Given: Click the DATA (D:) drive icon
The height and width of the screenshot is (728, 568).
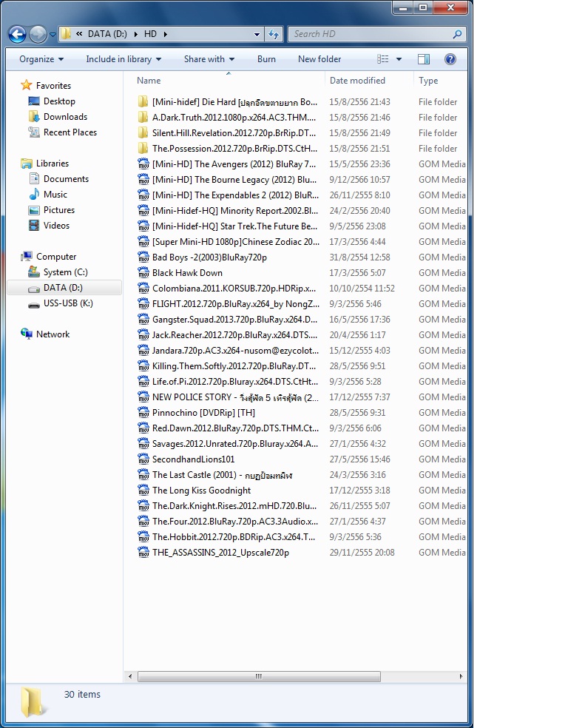Looking at the screenshot, I should [x=34, y=289].
